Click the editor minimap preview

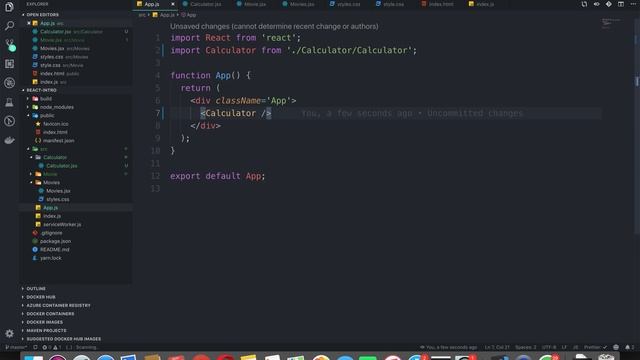tap(611, 23)
